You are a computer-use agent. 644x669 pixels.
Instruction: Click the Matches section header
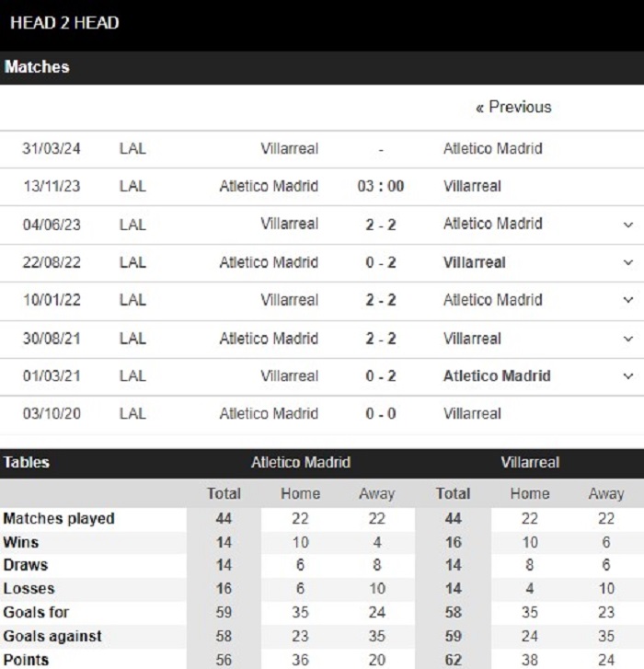point(322,67)
